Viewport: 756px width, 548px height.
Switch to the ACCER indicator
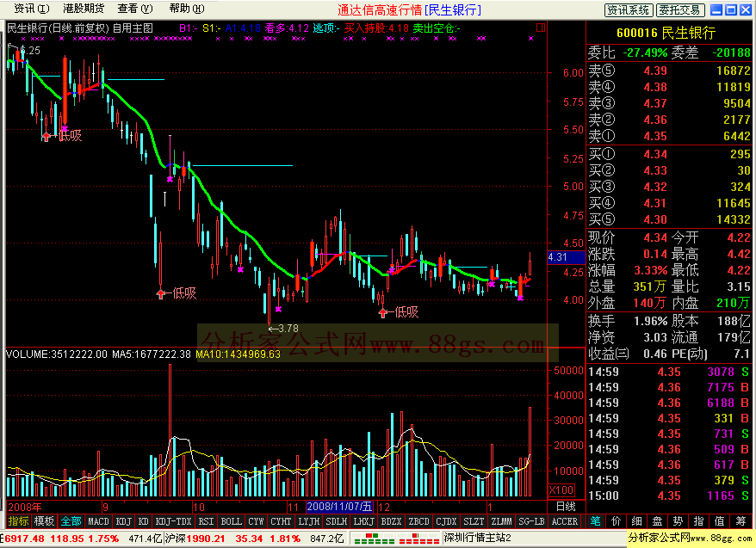(565, 521)
